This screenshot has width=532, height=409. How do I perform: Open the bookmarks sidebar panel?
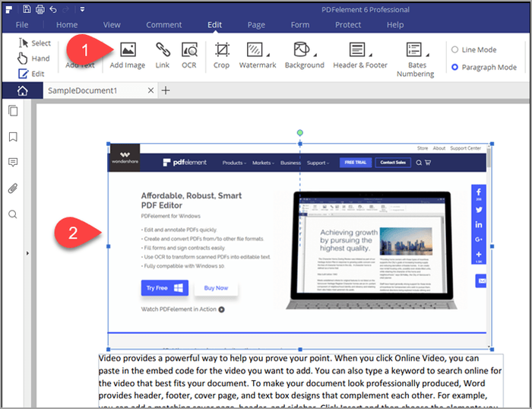(13, 137)
